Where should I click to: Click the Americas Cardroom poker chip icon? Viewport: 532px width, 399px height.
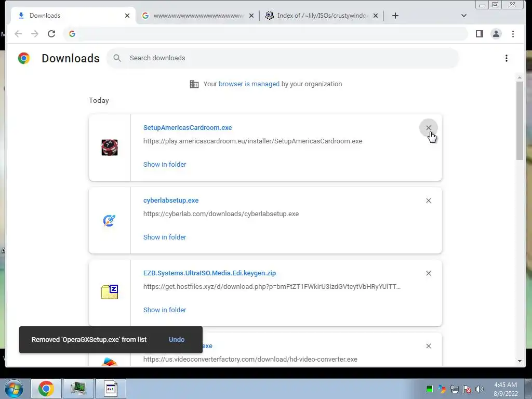[x=110, y=148]
